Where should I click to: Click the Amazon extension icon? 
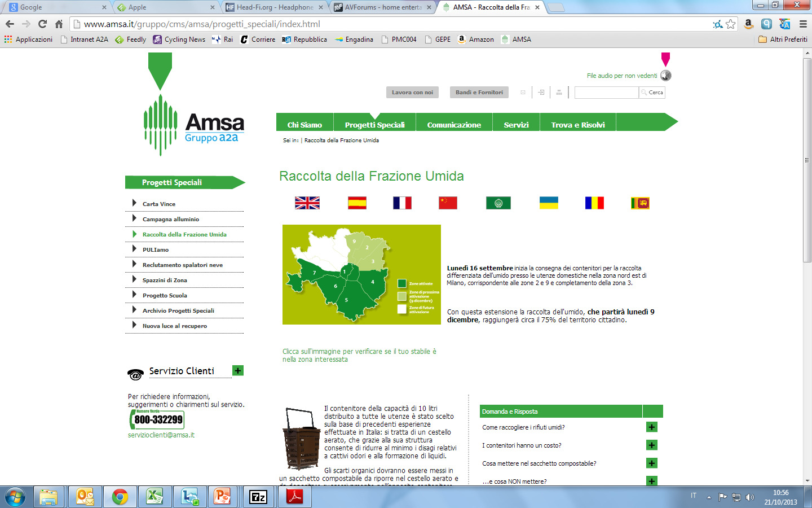(748, 24)
